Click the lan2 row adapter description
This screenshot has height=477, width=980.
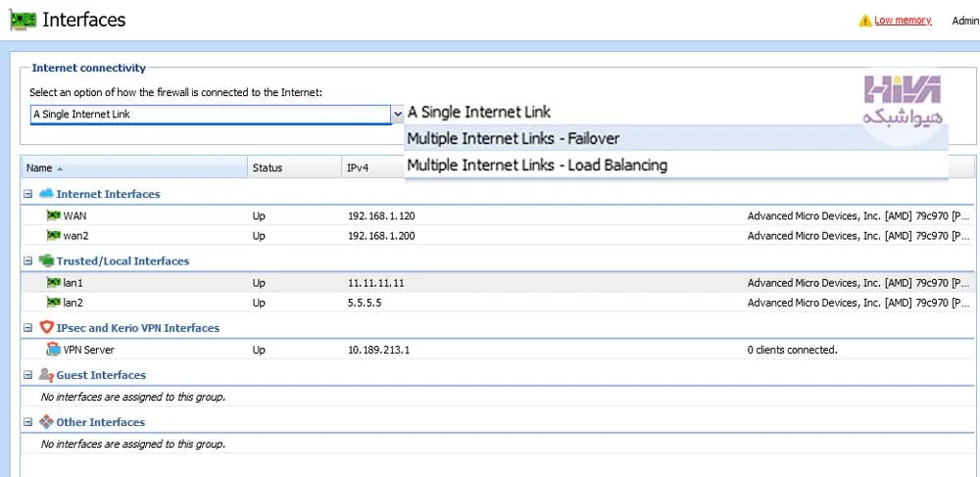click(859, 303)
